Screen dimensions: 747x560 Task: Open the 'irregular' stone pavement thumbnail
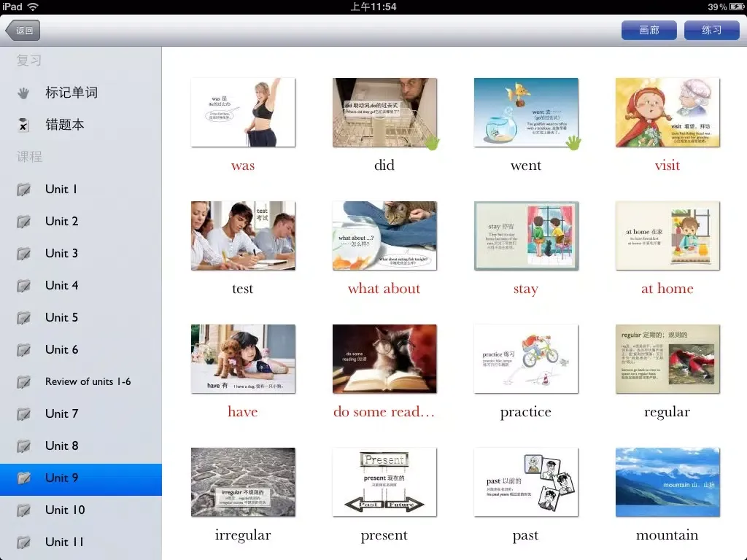243,483
